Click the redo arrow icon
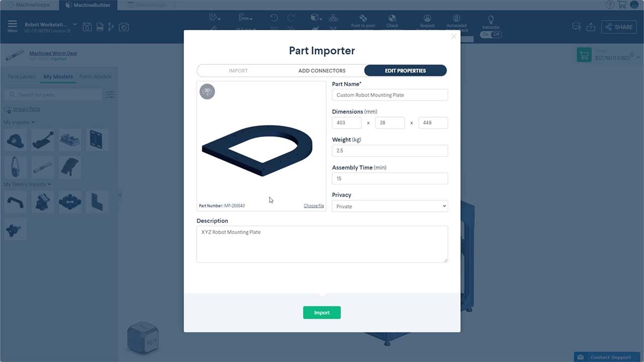Image resolution: width=644 pixels, height=362 pixels. coord(291,18)
